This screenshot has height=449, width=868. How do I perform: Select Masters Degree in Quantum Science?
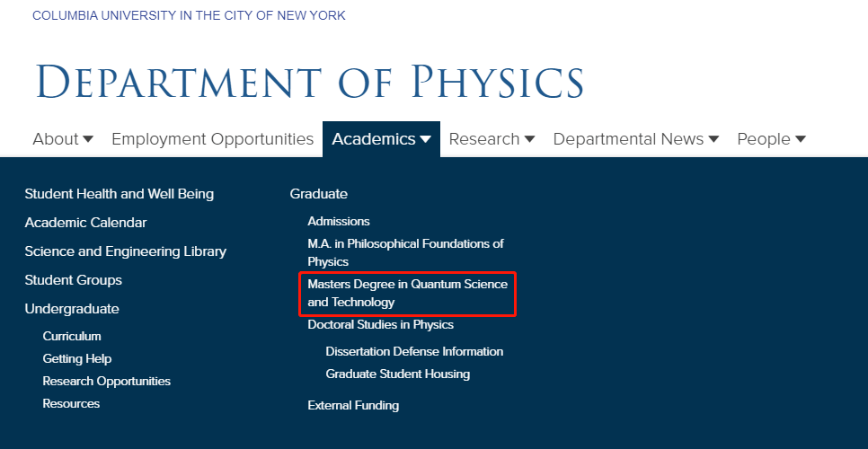pyautogui.click(x=407, y=293)
